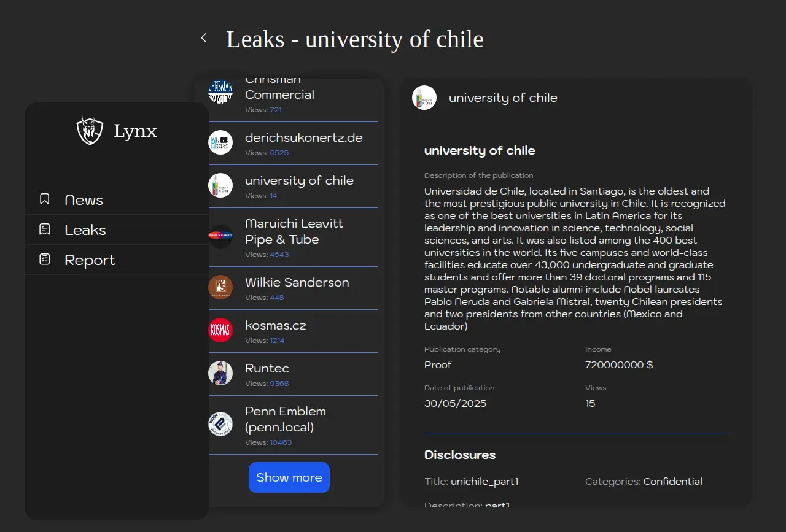Click the red kosmas.cz logo
786x532 pixels.
point(220,330)
